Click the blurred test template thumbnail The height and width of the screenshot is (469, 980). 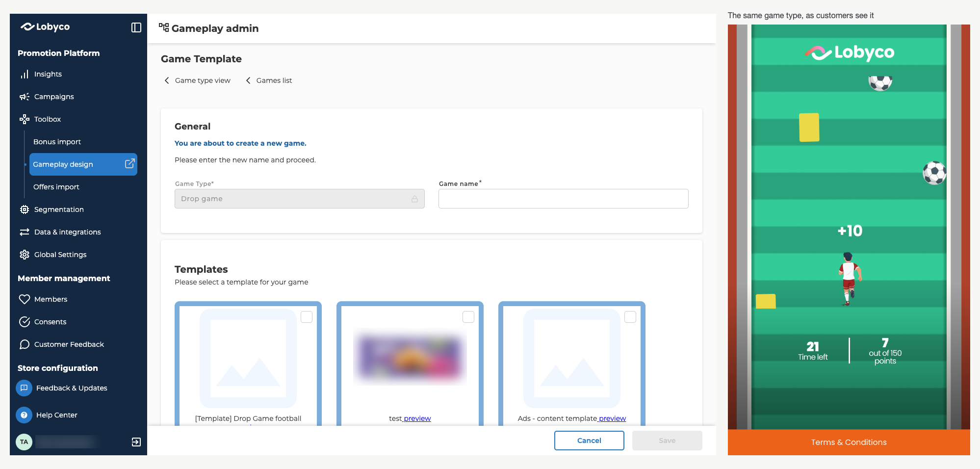click(x=410, y=357)
